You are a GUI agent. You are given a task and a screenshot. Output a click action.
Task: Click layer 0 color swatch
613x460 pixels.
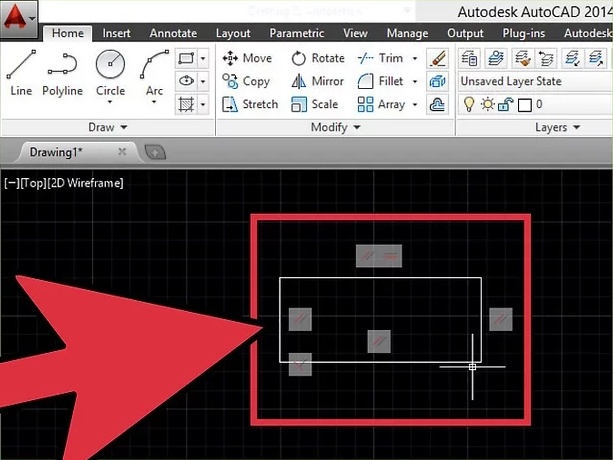coord(525,105)
